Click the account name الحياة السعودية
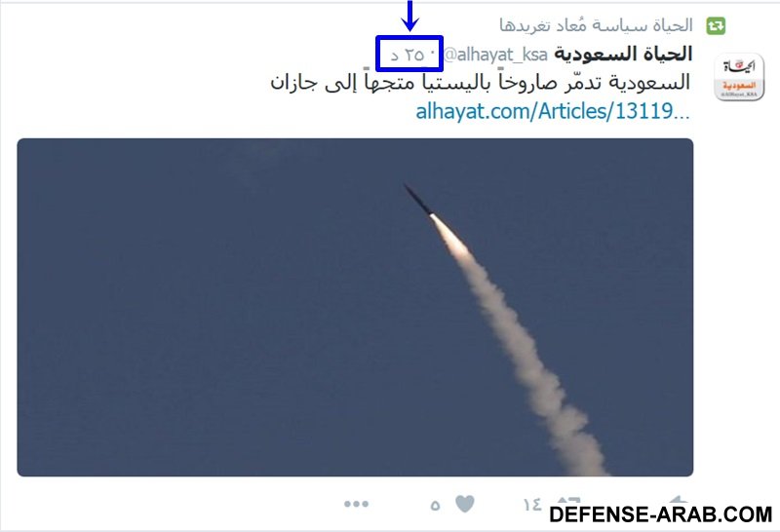The height and width of the screenshot is (532, 780). [623, 54]
